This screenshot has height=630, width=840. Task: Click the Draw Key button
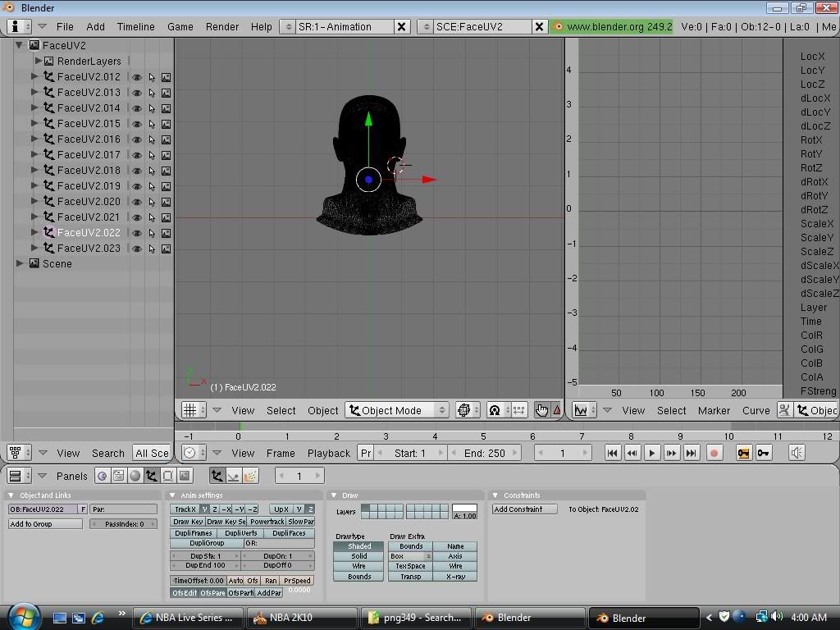point(188,522)
